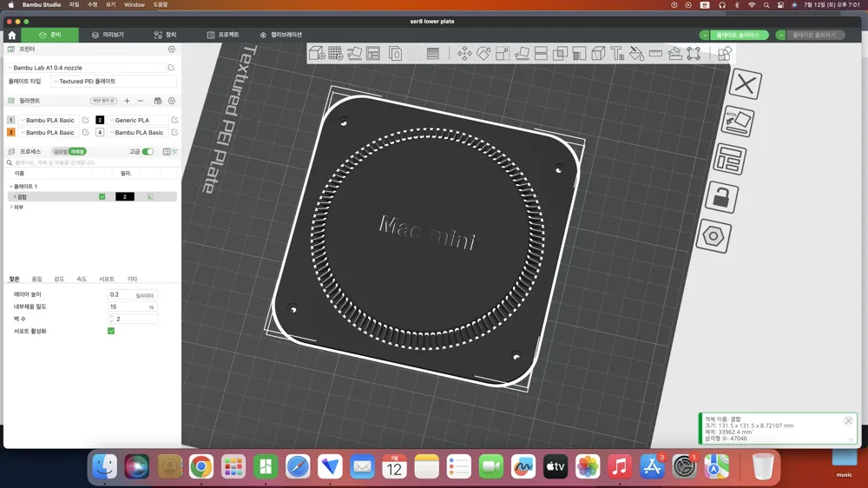Select the Support painting tool
The image size is (868, 488).
(579, 53)
